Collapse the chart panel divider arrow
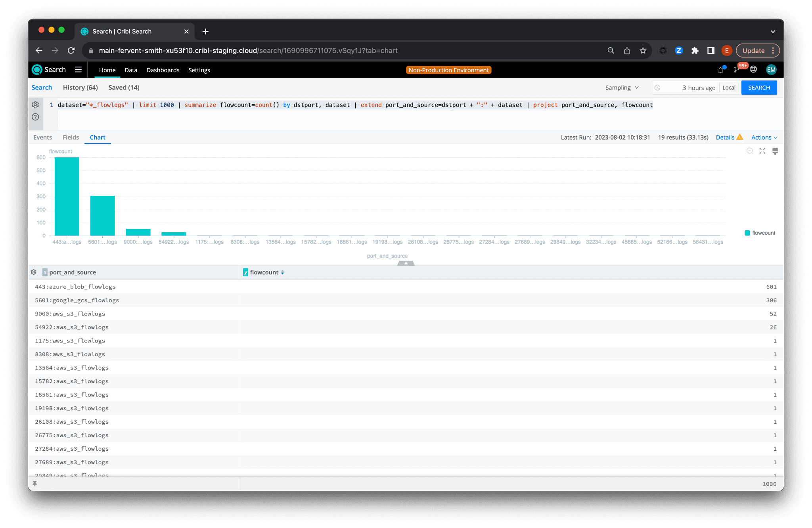Screen dimensions: 812x528 406,263
